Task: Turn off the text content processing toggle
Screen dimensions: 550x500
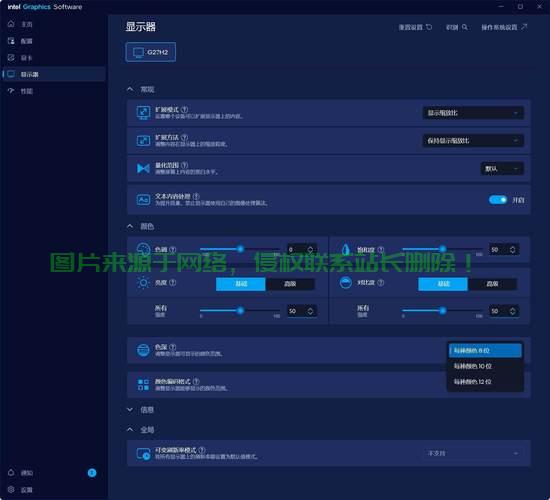Action: point(498,200)
